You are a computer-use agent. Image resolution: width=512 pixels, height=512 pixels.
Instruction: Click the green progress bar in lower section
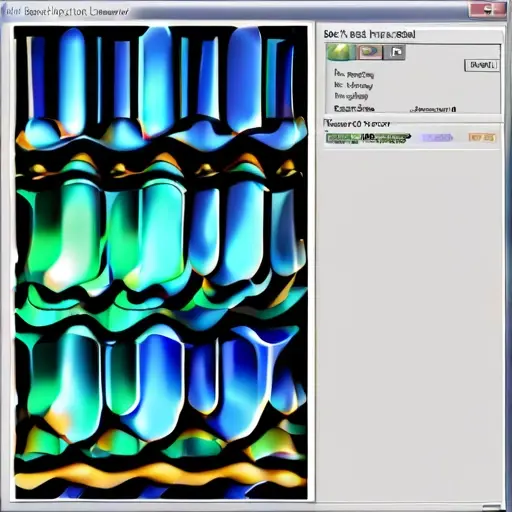(368, 138)
